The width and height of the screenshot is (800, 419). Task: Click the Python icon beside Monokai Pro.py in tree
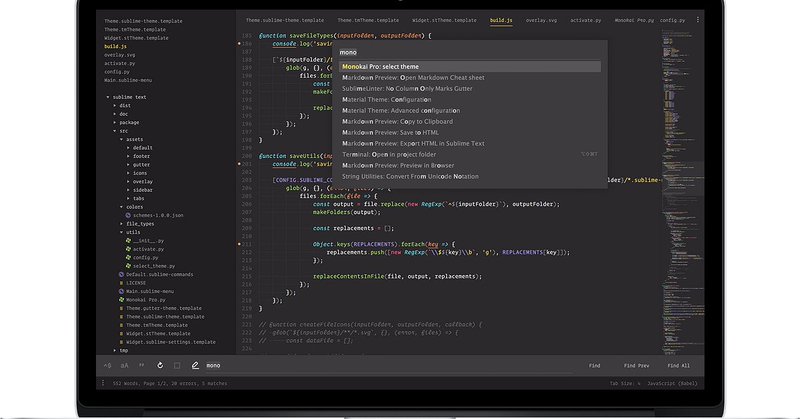[121, 300]
